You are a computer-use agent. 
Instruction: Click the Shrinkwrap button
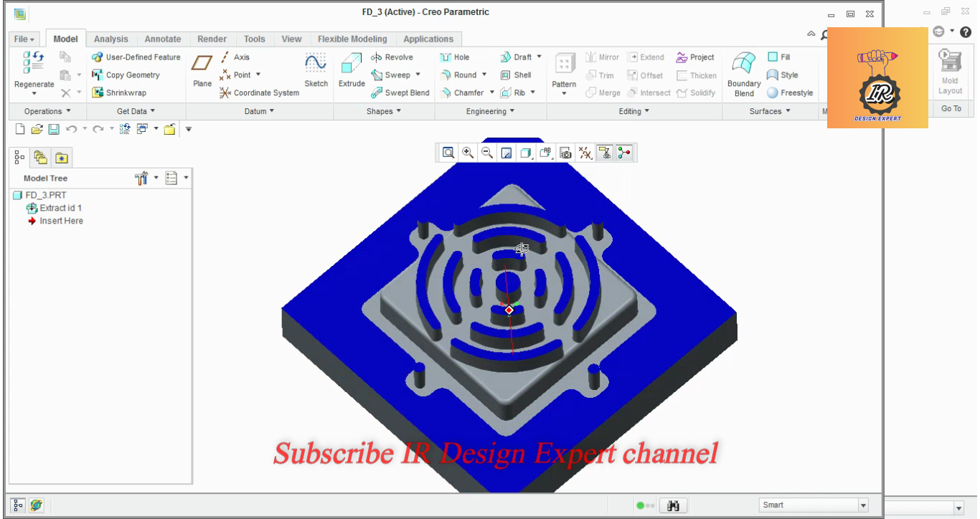click(x=119, y=92)
